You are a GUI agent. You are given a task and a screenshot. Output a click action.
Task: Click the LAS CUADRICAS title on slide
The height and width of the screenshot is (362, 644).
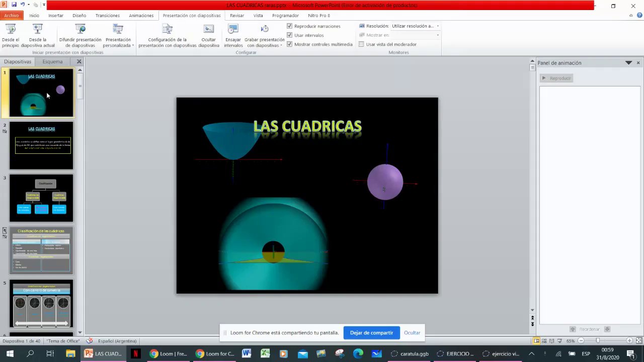(x=307, y=126)
